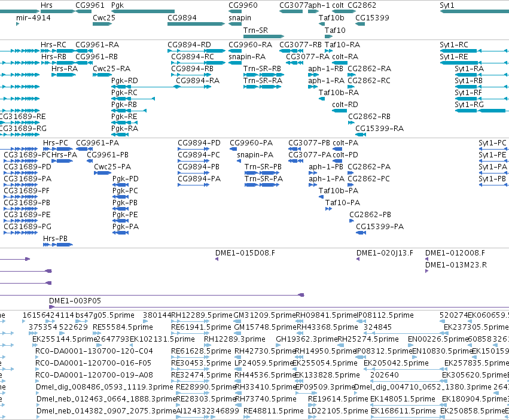The width and height of the screenshot is (509, 420).
Task: Click the DME1-003P05 clone label
Action: coord(75,301)
